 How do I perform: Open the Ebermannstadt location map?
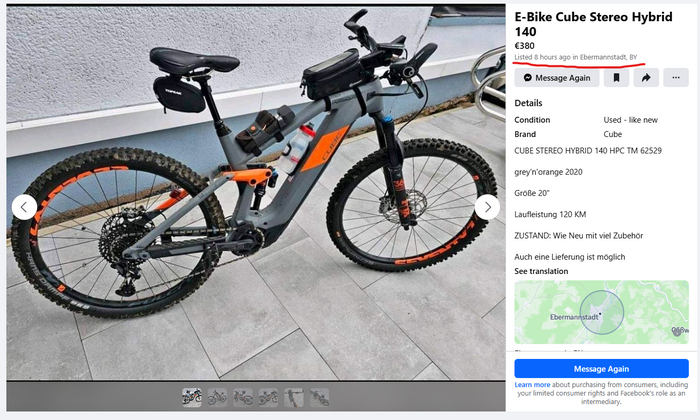pos(601,312)
